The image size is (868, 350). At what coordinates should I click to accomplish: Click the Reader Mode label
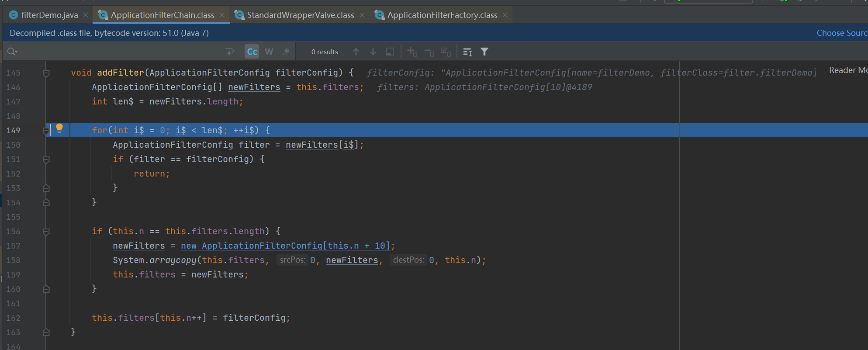848,70
